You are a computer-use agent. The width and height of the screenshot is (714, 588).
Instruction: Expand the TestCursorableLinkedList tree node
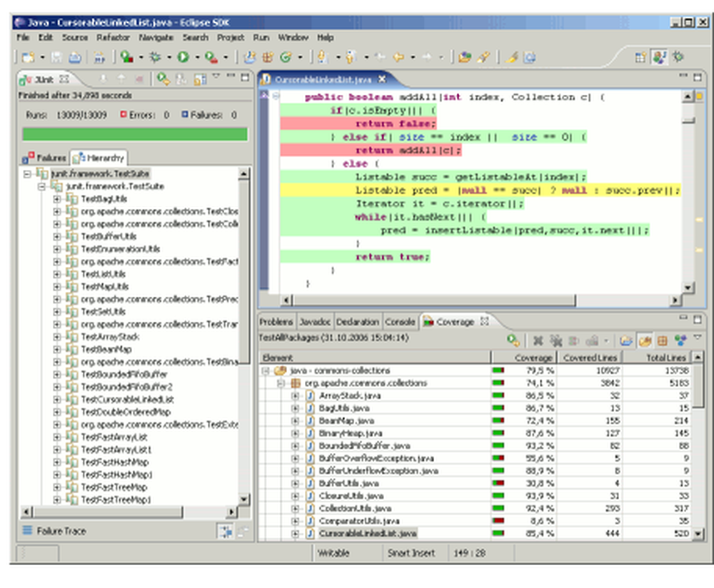57,399
